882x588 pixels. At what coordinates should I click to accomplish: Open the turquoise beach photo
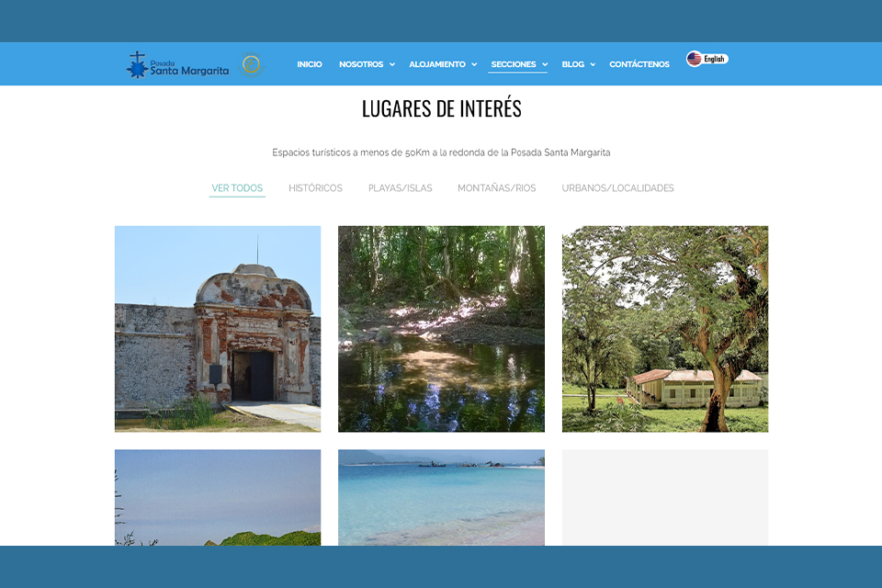point(441,497)
